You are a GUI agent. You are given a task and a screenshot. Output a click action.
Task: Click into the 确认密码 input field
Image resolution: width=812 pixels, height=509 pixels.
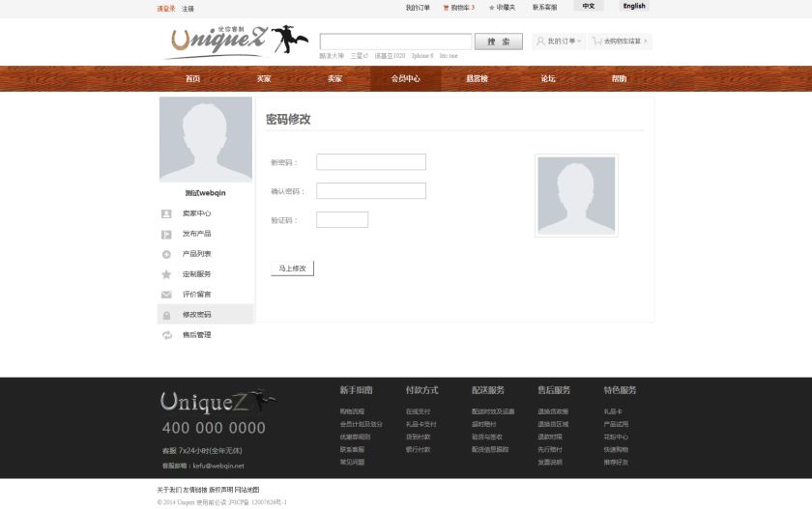pos(371,191)
